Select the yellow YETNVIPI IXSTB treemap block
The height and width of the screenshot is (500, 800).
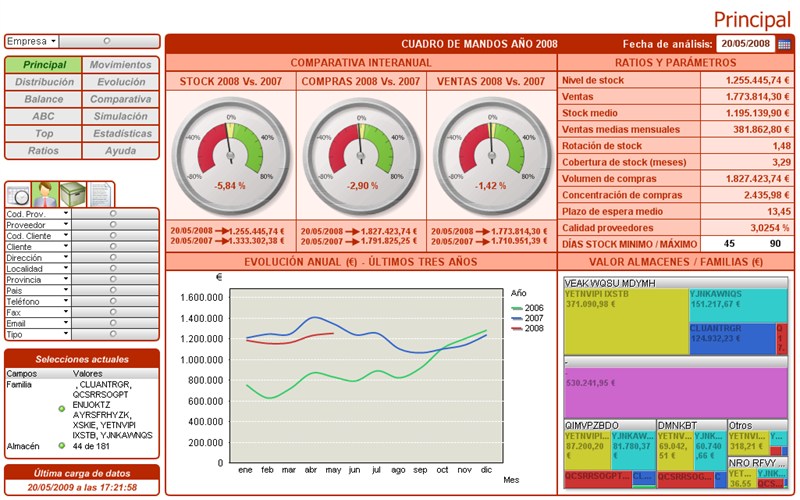pyautogui.click(x=627, y=322)
